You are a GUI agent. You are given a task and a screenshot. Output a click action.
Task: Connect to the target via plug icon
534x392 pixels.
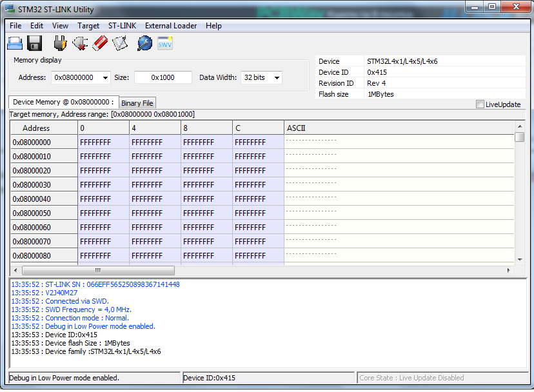[x=60, y=44]
